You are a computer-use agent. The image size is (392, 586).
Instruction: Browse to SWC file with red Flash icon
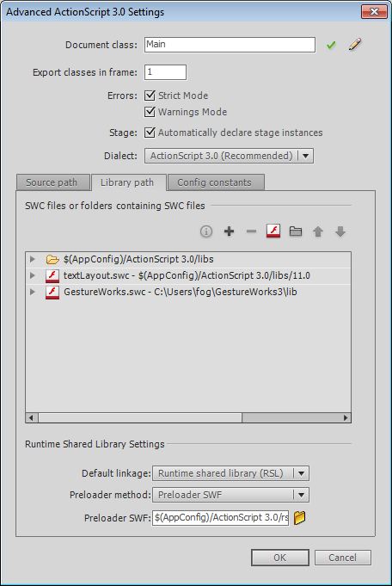pos(273,231)
